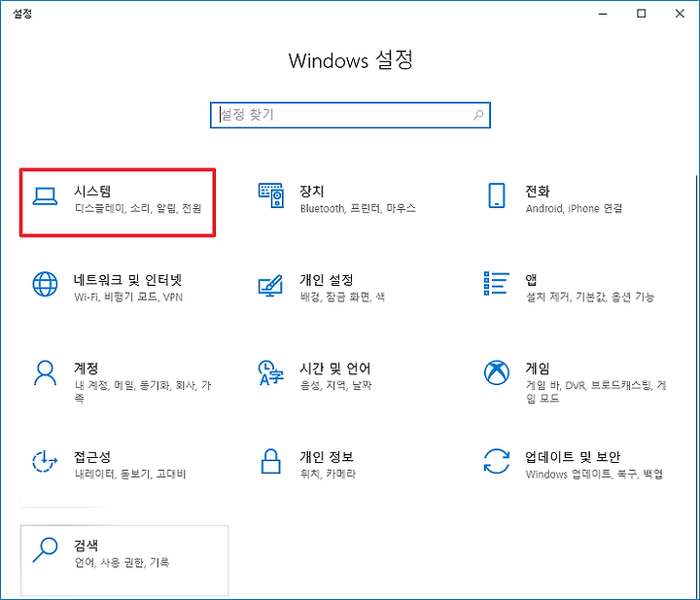Click Wi-Fi, 비행기 모드, VPN description
700x600 pixels.
pos(128,297)
